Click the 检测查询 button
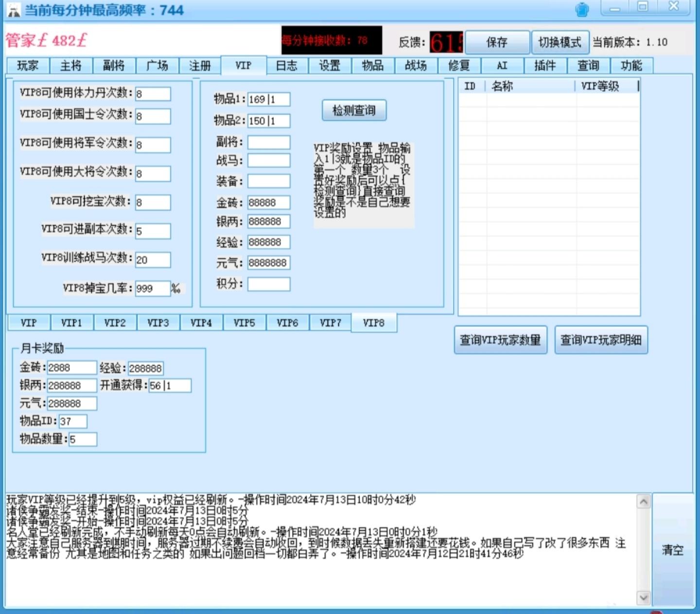Viewport: 700px width, 614px height. coord(354,110)
